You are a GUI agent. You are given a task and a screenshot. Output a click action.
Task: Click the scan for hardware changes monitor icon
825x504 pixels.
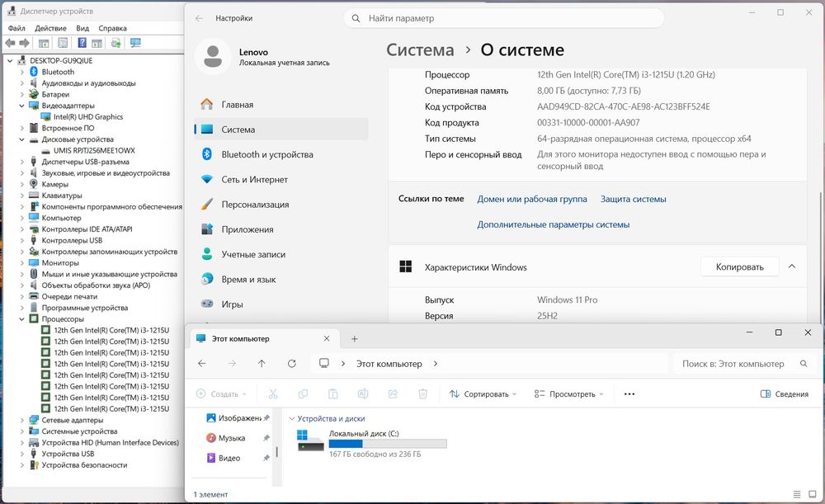coord(135,43)
